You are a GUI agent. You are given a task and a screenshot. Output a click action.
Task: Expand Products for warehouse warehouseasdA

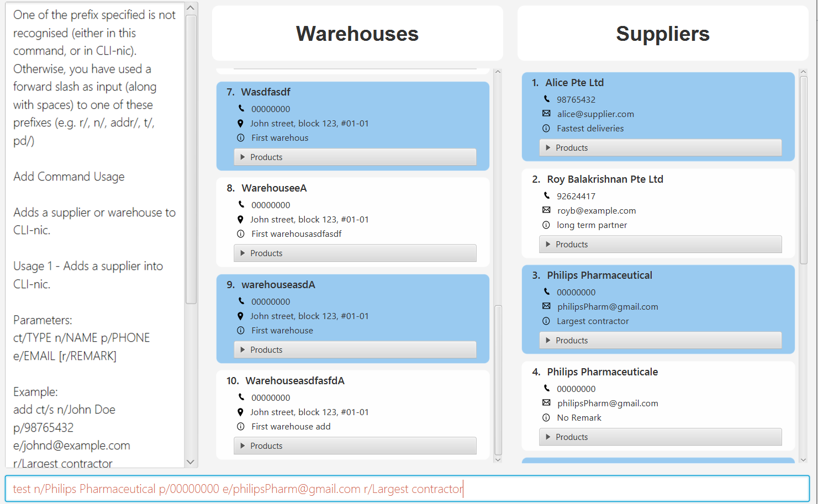click(x=355, y=349)
